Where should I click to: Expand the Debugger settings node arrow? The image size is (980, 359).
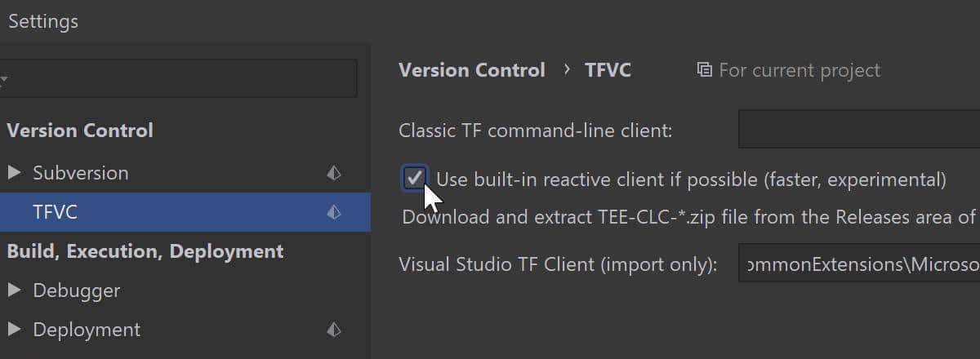(15, 290)
